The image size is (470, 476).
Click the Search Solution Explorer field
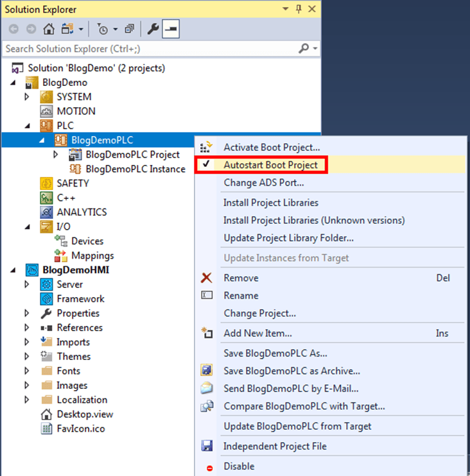[x=148, y=49]
